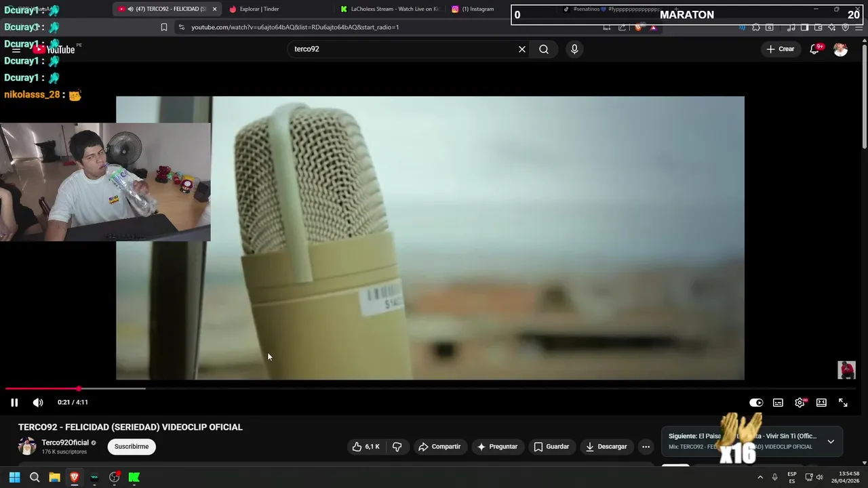Click the small channel watermark in the video
Screen dimensions: 868x488
(x=846, y=370)
